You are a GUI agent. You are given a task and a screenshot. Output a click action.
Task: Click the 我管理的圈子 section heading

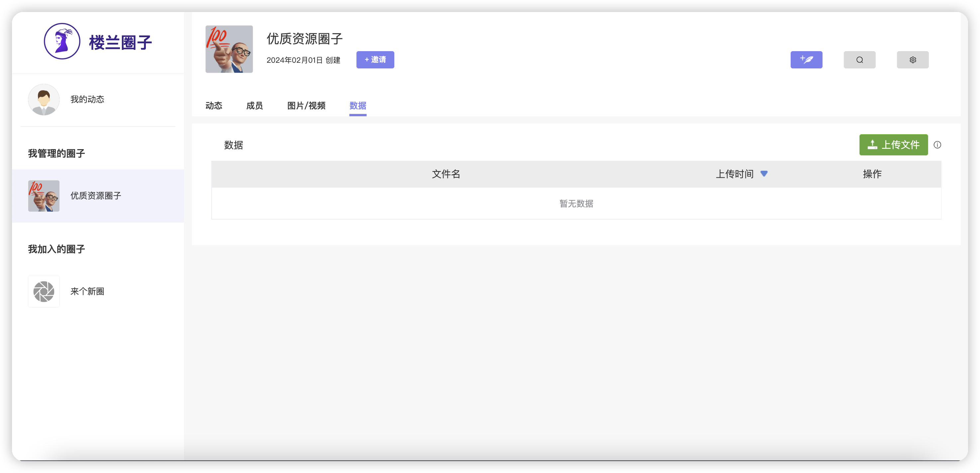[x=56, y=153]
